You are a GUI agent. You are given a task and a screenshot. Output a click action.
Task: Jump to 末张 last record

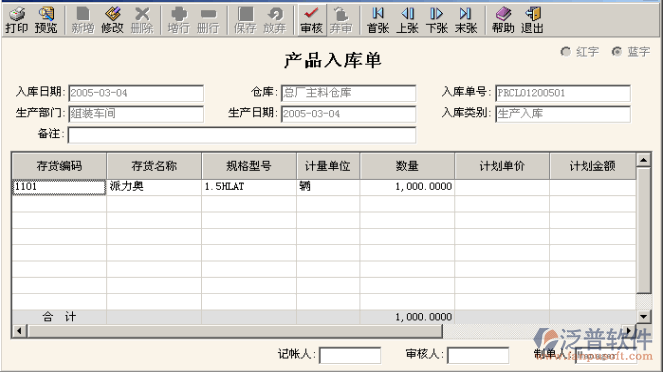point(466,20)
